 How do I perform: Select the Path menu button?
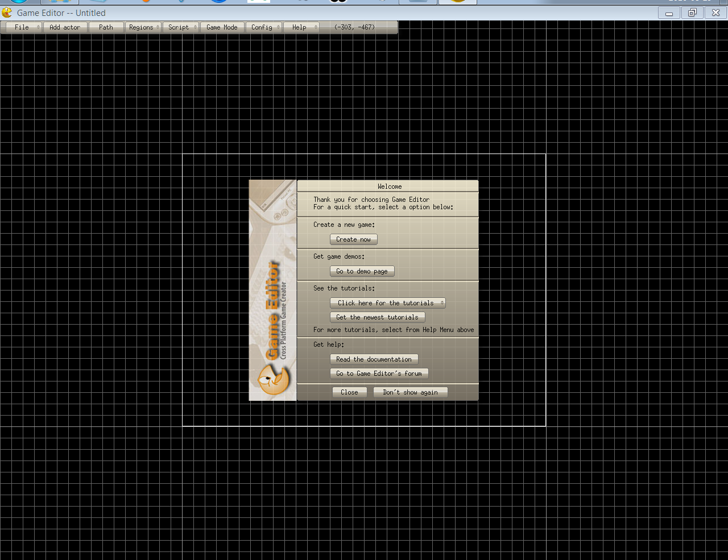pos(106,27)
